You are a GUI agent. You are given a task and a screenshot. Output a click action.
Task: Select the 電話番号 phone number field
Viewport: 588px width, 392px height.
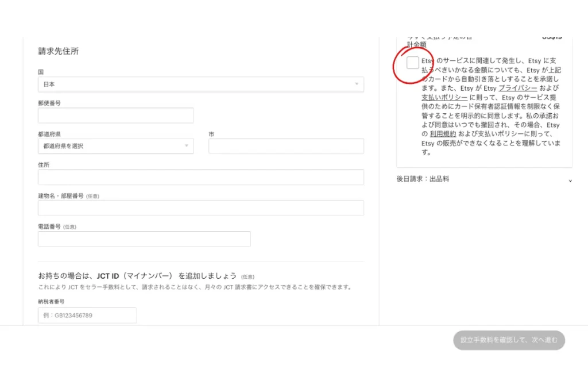(144, 239)
